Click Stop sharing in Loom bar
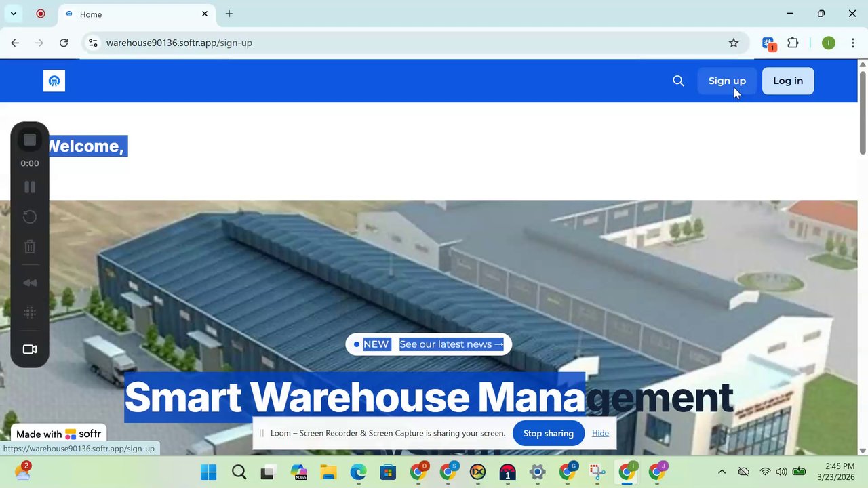 point(549,433)
